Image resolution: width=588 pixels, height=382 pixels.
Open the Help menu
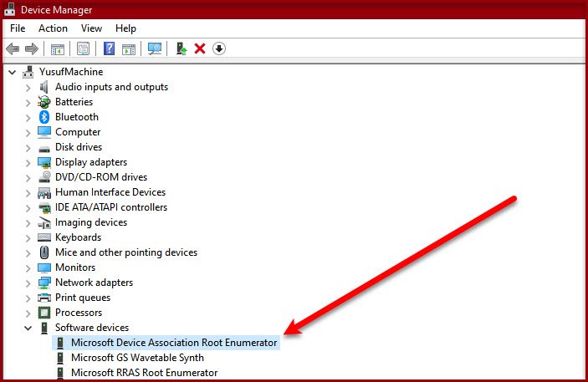pos(125,28)
